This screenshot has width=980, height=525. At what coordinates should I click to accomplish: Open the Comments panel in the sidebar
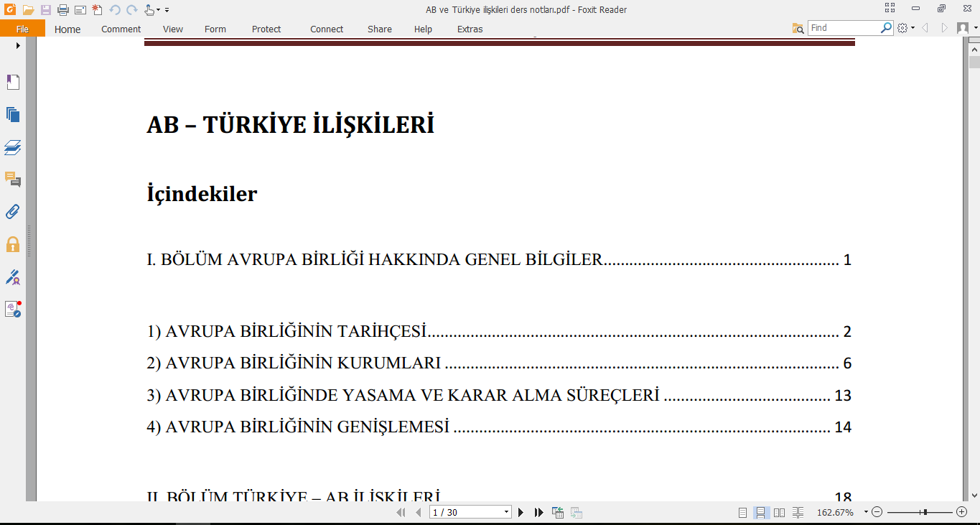pyautogui.click(x=13, y=180)
